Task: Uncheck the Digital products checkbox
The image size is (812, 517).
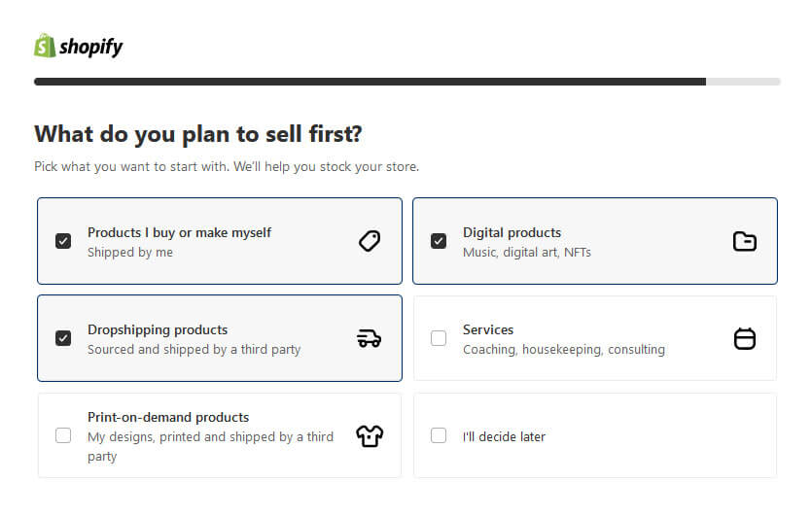Action: point(439,241)
